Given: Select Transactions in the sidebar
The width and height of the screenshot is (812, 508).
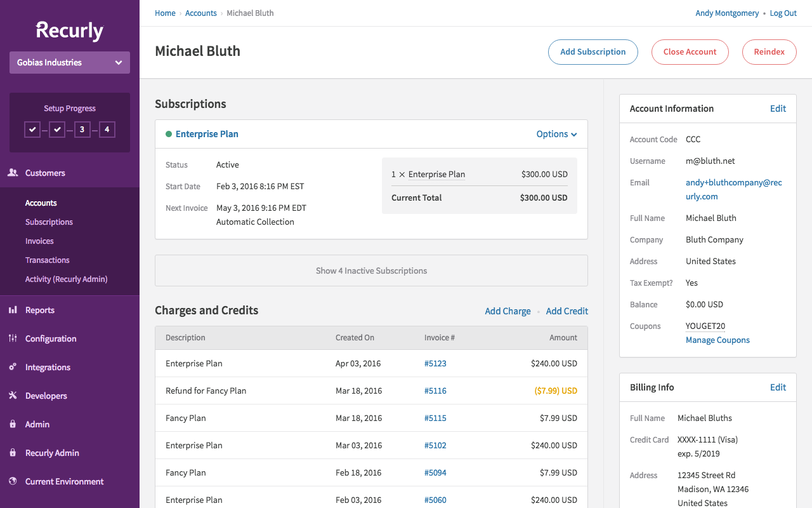Looking at the screenshot, I should [x=47, y=260].
